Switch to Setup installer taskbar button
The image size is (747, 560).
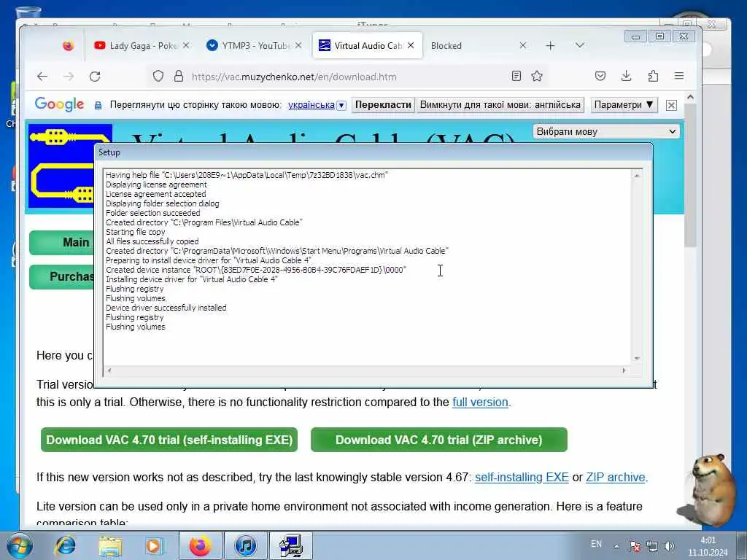pos(290,545)
